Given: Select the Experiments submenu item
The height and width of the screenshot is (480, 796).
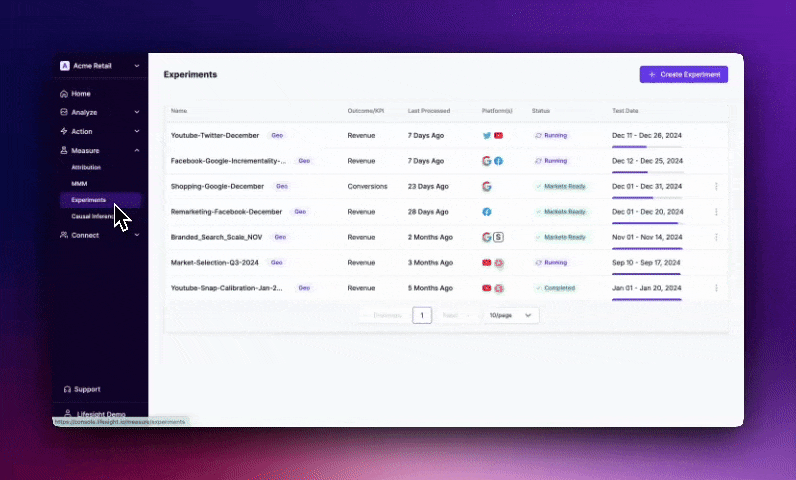Looking at the screenshot, I should (101, 200).
